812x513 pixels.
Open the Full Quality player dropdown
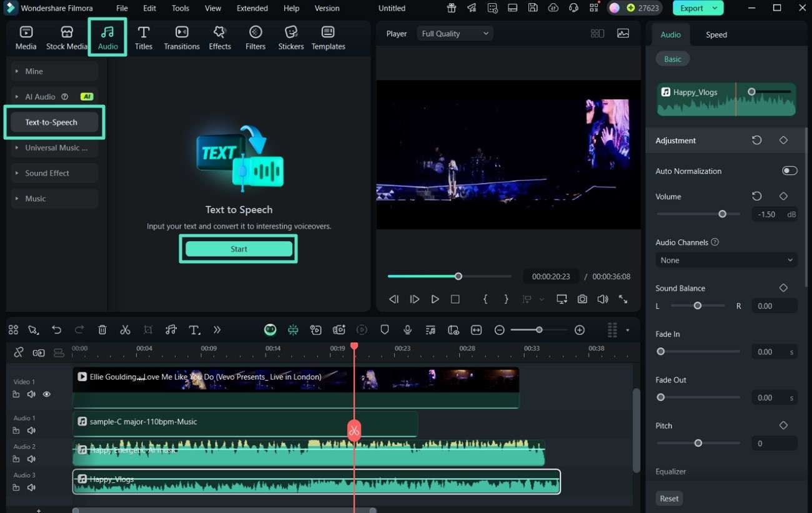point(455,34)
